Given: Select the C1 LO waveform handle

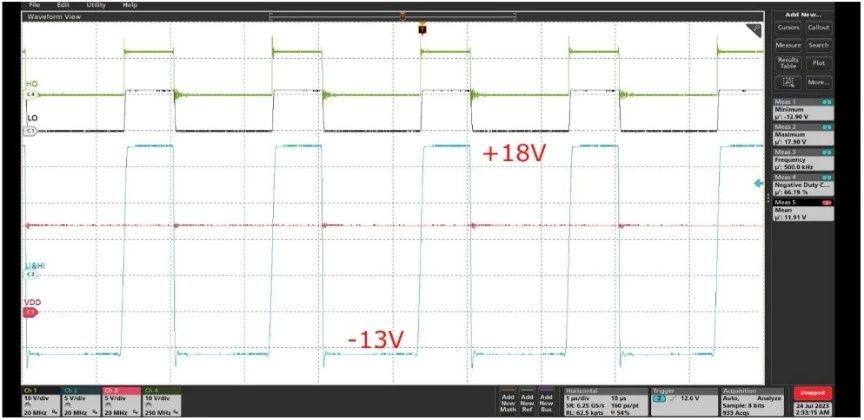Looking at the screenshot, I should [30, 131].
